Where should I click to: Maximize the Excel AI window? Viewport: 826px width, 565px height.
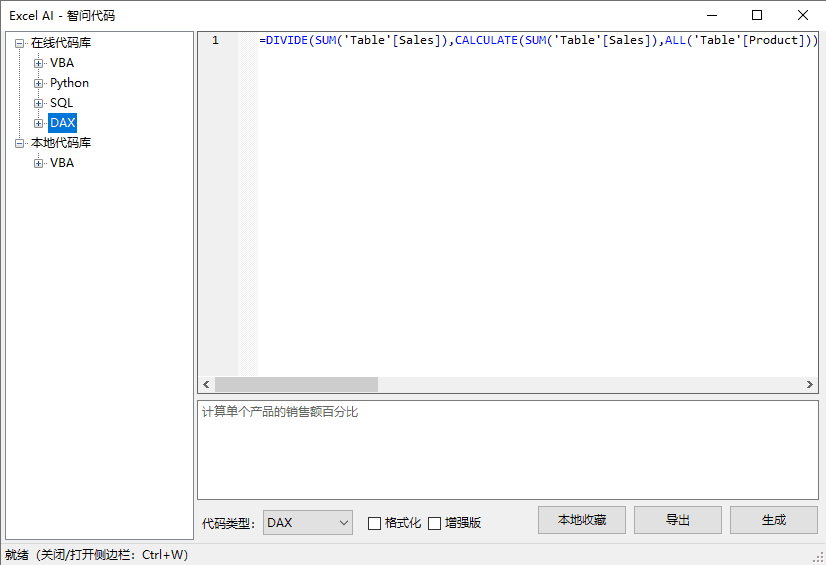[757, 15]
